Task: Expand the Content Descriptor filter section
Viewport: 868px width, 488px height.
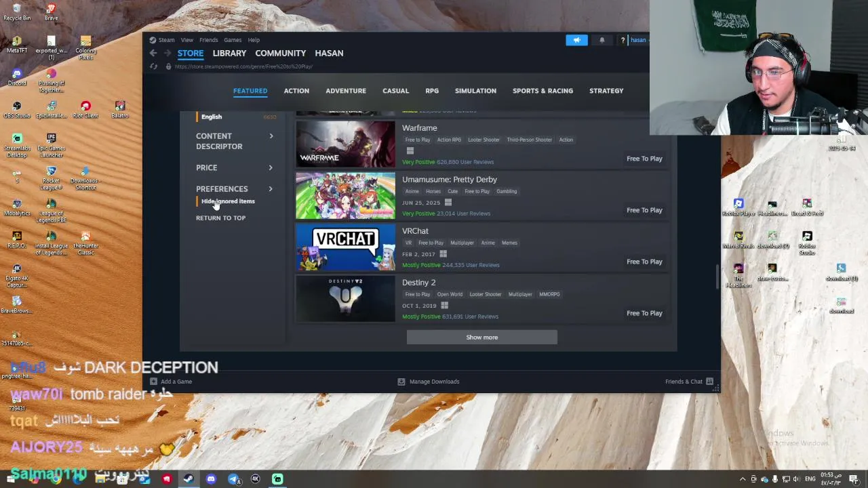Action: coord(235,141)
